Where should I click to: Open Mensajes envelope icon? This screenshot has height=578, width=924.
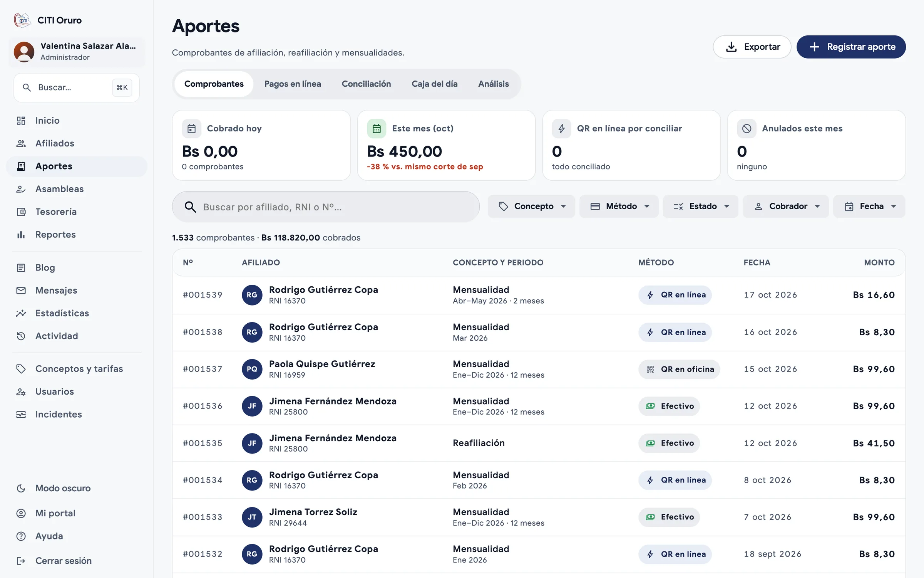point(21,290)
